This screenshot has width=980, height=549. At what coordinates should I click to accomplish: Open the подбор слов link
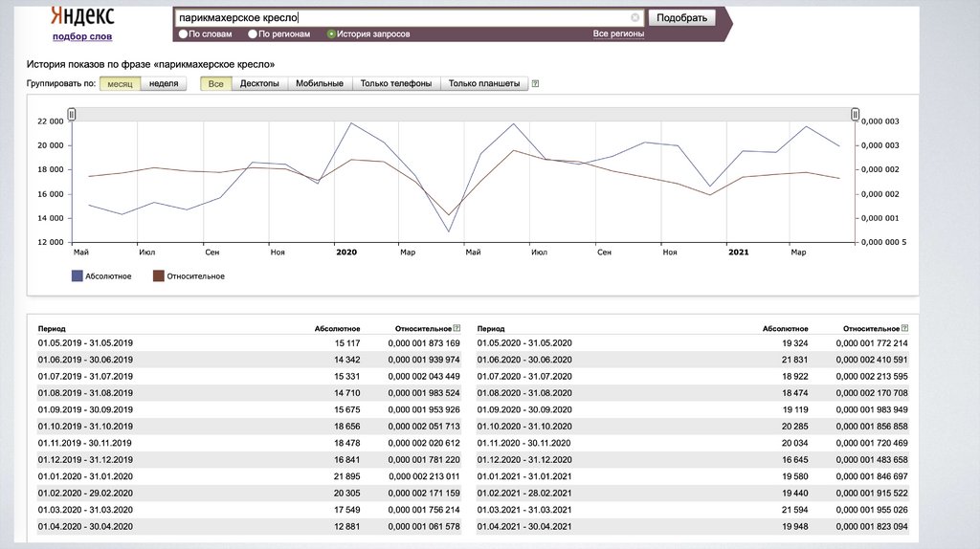coord(82,36)
